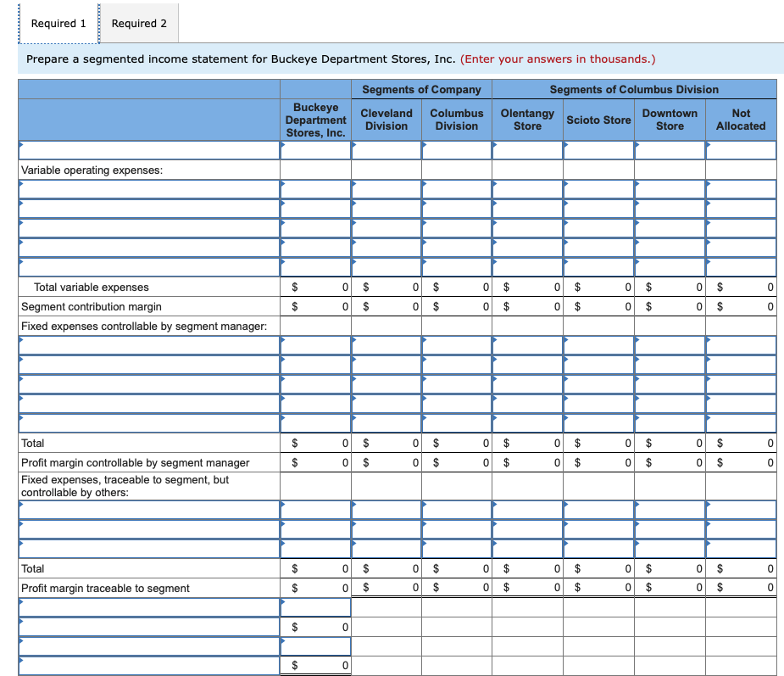Click the '(Enter your answers in thousands.)' note
Viewport: 784px width, 676px height.
[x=558, y=59]
